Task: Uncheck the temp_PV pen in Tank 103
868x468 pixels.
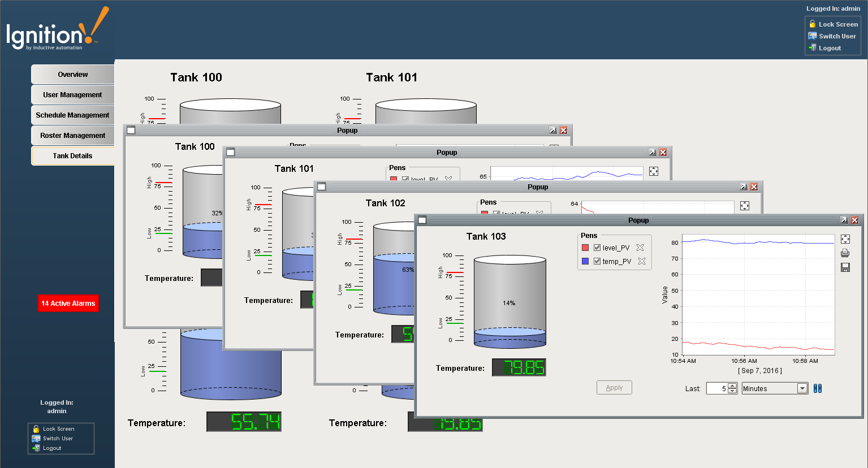Action: tap(597, 261)
